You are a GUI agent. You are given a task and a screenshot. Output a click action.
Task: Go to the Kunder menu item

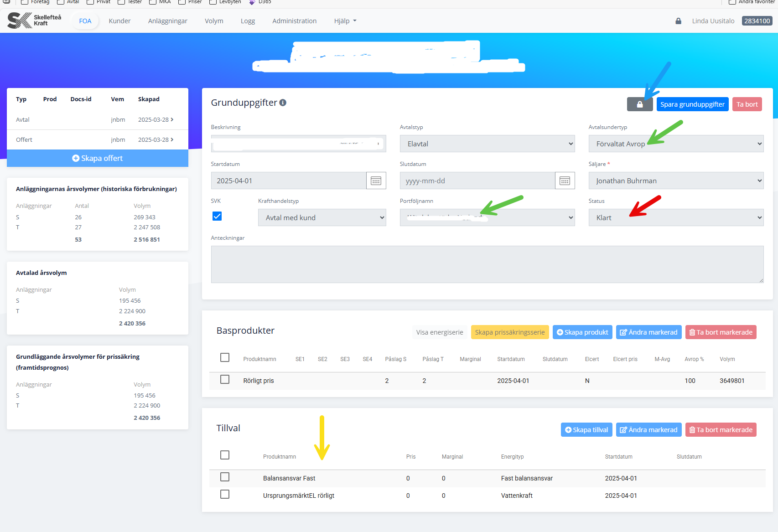pos(119,21)
